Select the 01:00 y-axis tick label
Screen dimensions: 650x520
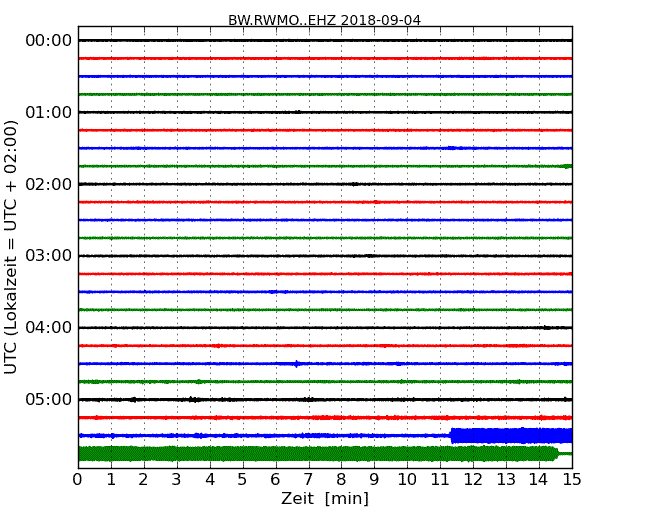tap(49, 112)
